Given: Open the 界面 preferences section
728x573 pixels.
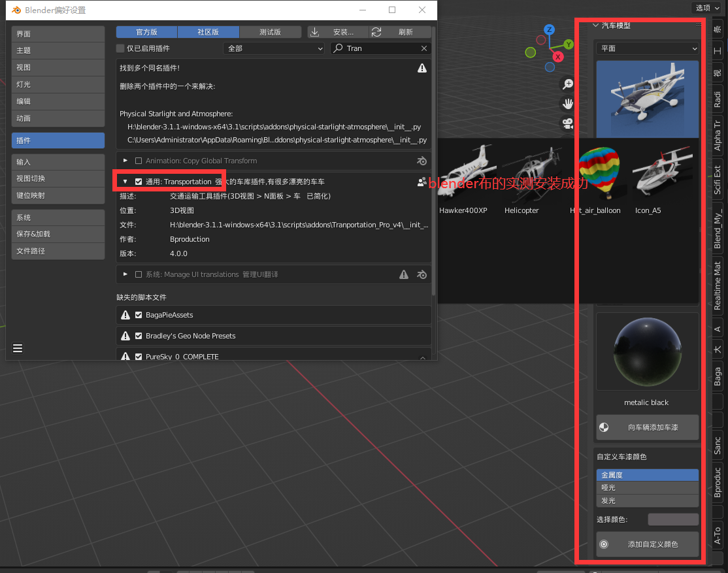Looking at the screenshot, I should [58, 34].
